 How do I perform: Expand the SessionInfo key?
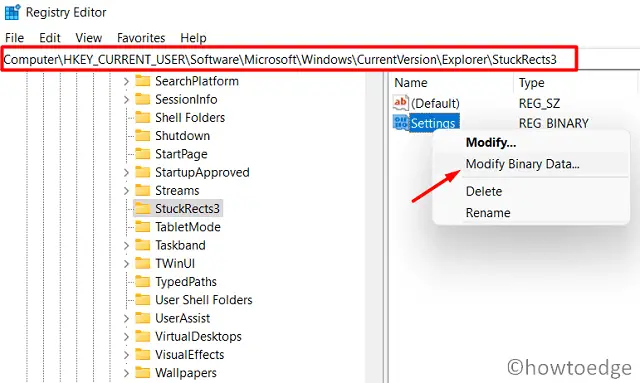point(126,100)
